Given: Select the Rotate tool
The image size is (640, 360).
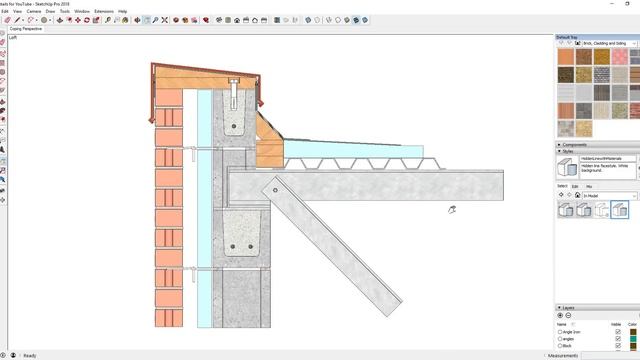Looking at the screenshot, I should (x=87, y=20).
